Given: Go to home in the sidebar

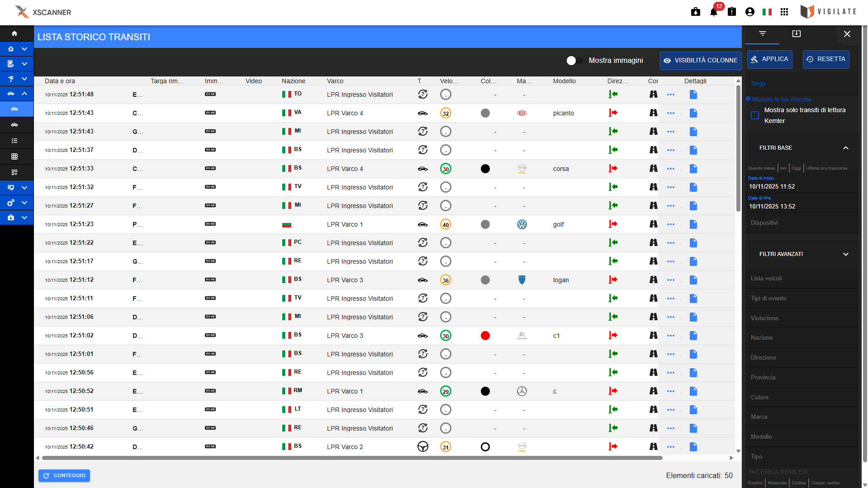Looking at the screenshot, I should tap(14, 33).
